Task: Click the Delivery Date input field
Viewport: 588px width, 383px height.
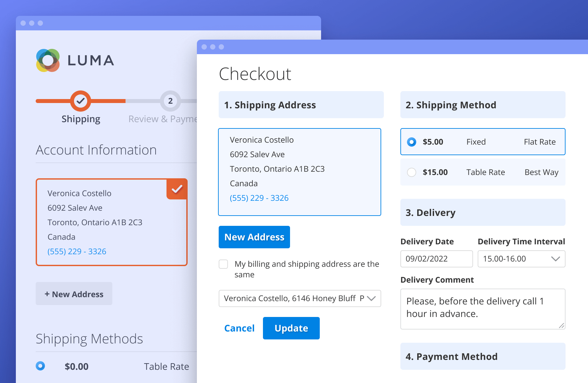Action: [436, 259]
